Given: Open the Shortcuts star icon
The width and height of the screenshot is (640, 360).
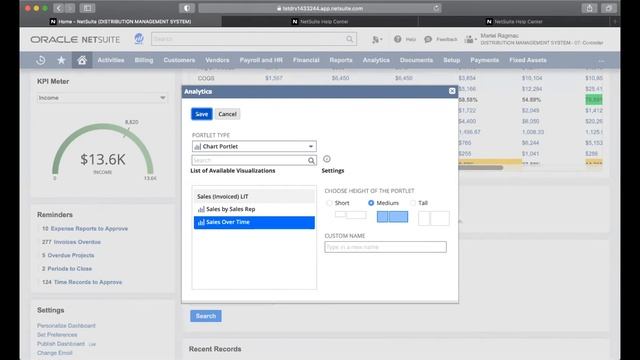Looking at the screenshot, I should coord(61,60).
